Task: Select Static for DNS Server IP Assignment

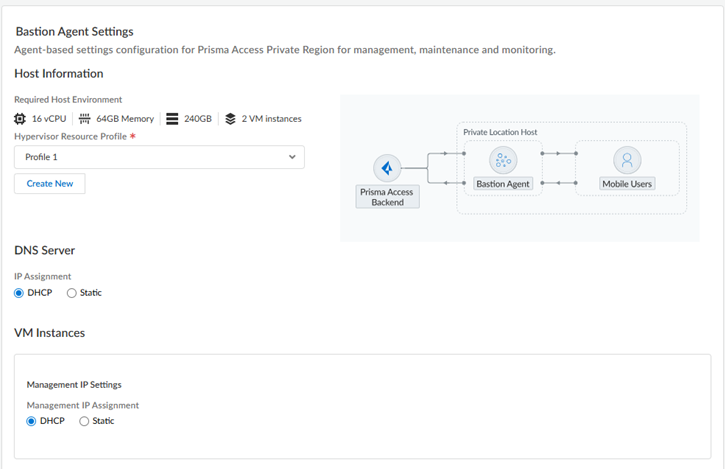Action: point(72,293)
